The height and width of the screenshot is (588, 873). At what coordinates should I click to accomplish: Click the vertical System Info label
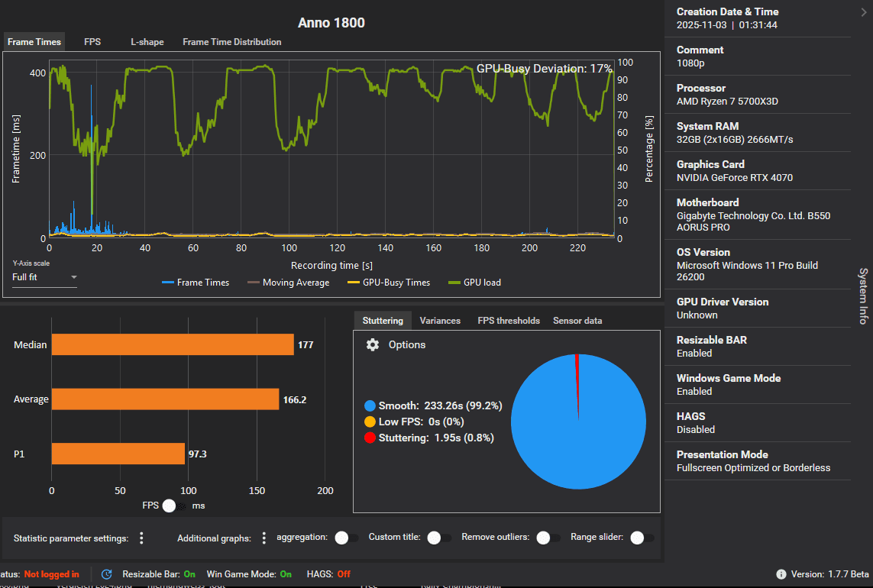(863, 296)
